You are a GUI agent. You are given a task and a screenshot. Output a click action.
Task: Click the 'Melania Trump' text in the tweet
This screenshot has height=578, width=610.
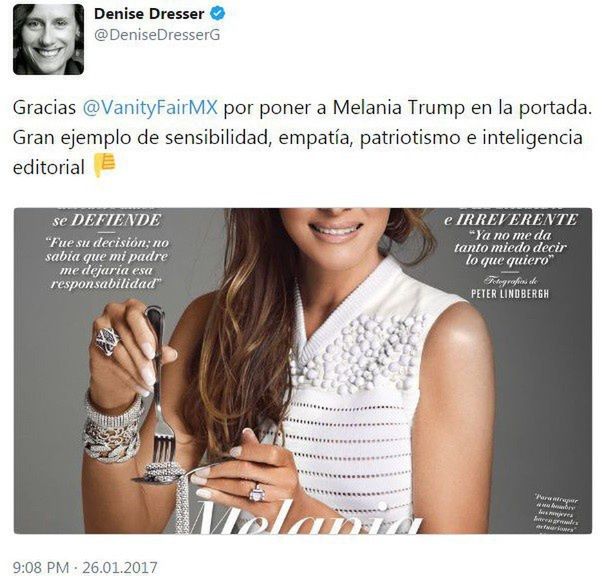click(398, 108)
